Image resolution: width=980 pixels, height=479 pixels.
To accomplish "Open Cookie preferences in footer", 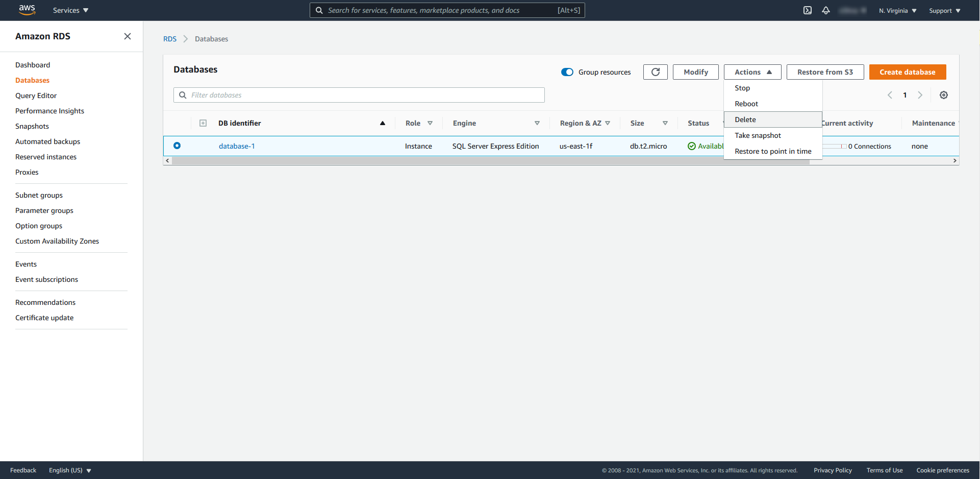I will [943, 470].
